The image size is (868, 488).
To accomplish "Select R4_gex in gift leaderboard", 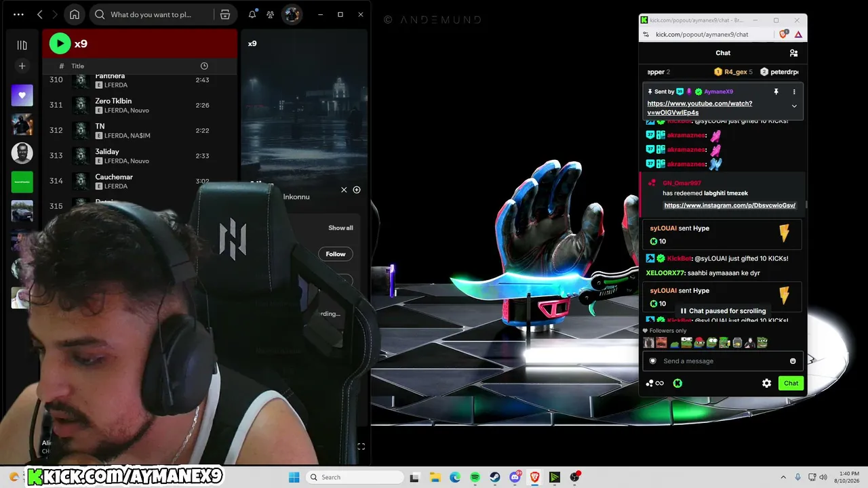I will click(x=733, y=72).
